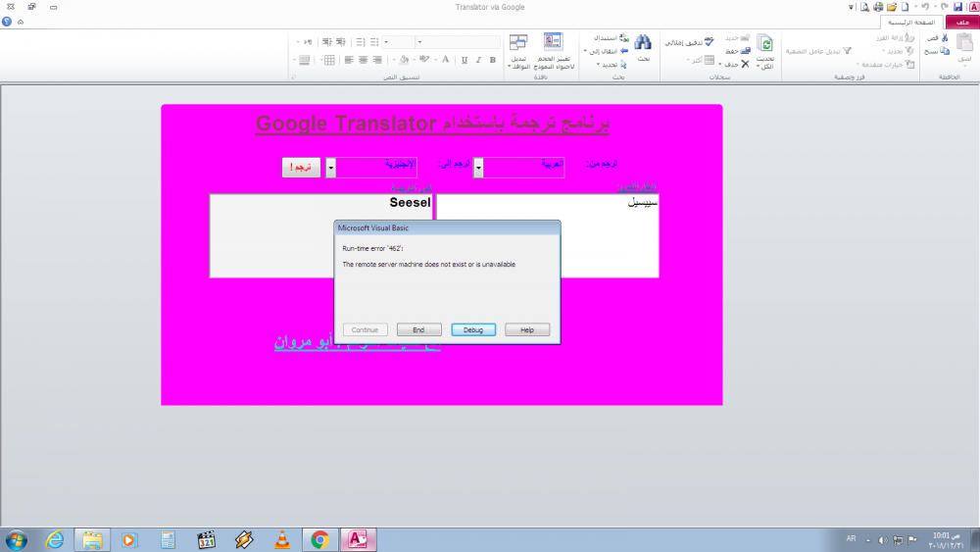This screenshot has width=980, height=552.
Task: Toggle Bold formatting
Action: coord(493,60)
